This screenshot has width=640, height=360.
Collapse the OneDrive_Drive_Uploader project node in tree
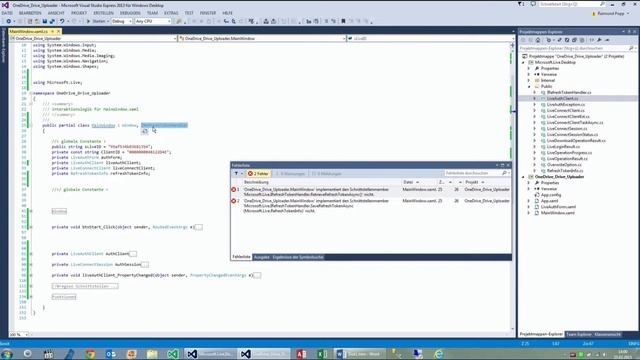click(524, 177)
